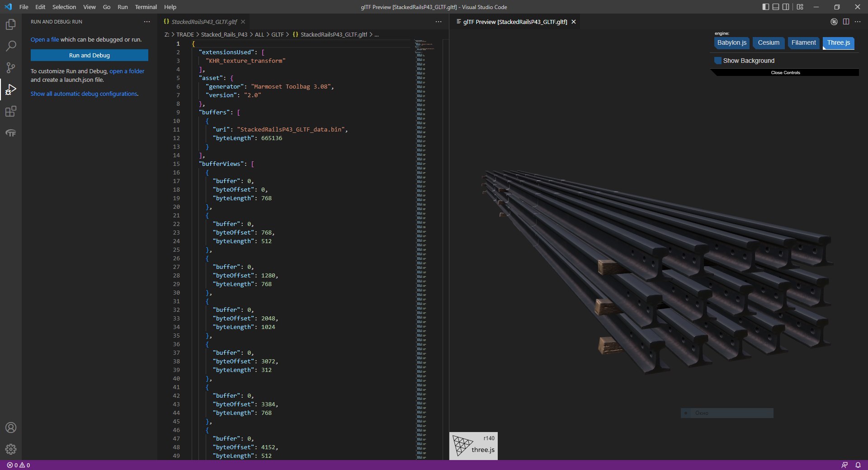Switch the preview engine to Filament

click(804, 42)
